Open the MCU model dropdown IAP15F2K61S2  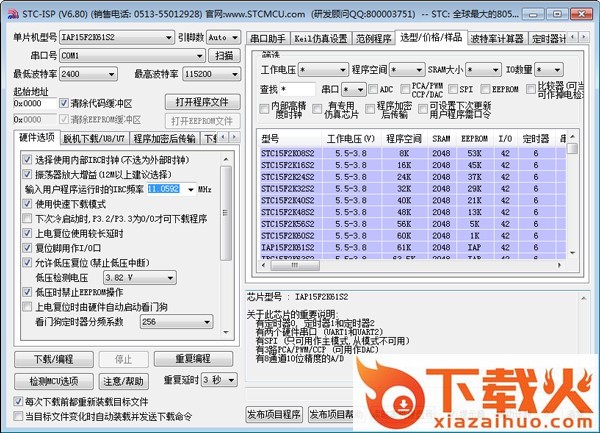117,37
